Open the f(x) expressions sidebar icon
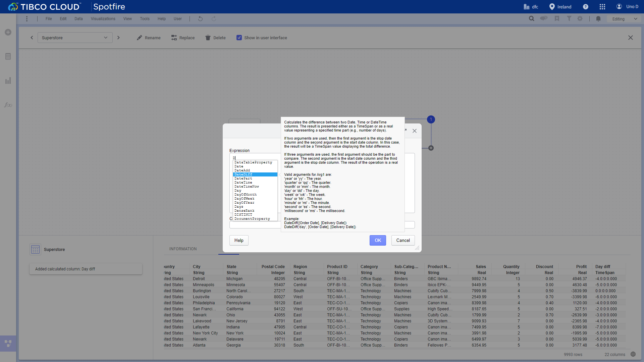The height and width of the screenshot is (362, 644). tap(8, 105)
